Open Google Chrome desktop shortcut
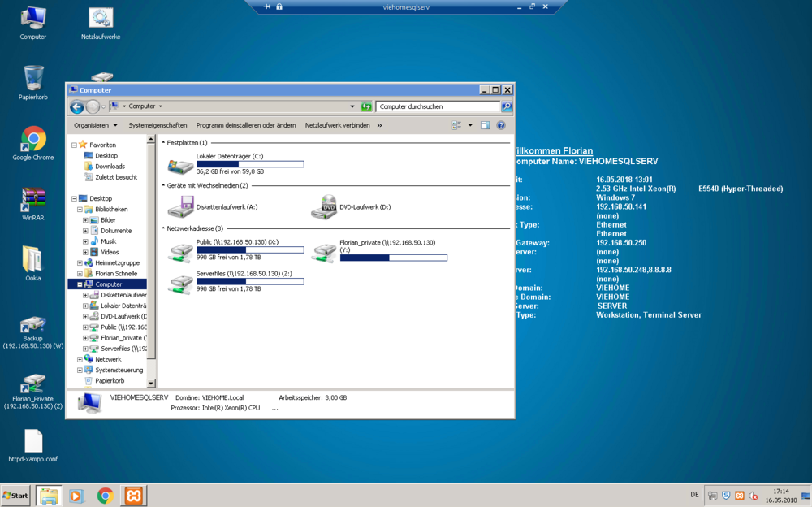This screenshot has height=507, width=812. point(33,139)
